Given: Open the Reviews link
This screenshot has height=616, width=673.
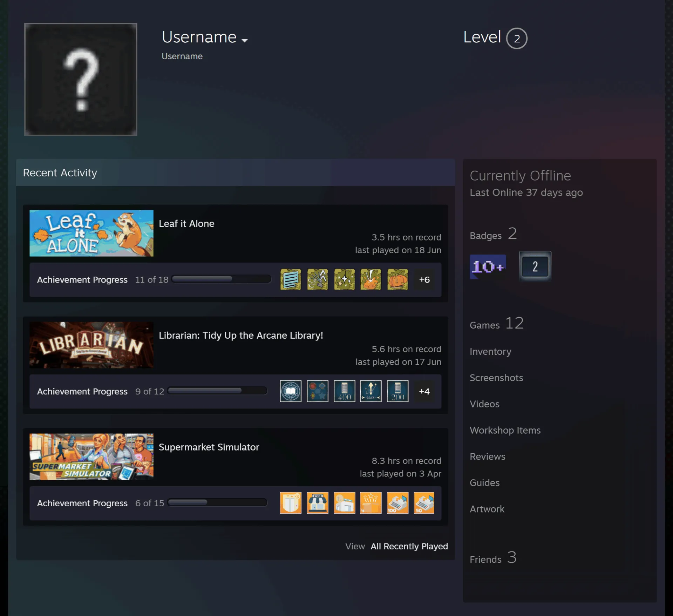Looking at the screenshot, I should [x=488, y=457].
